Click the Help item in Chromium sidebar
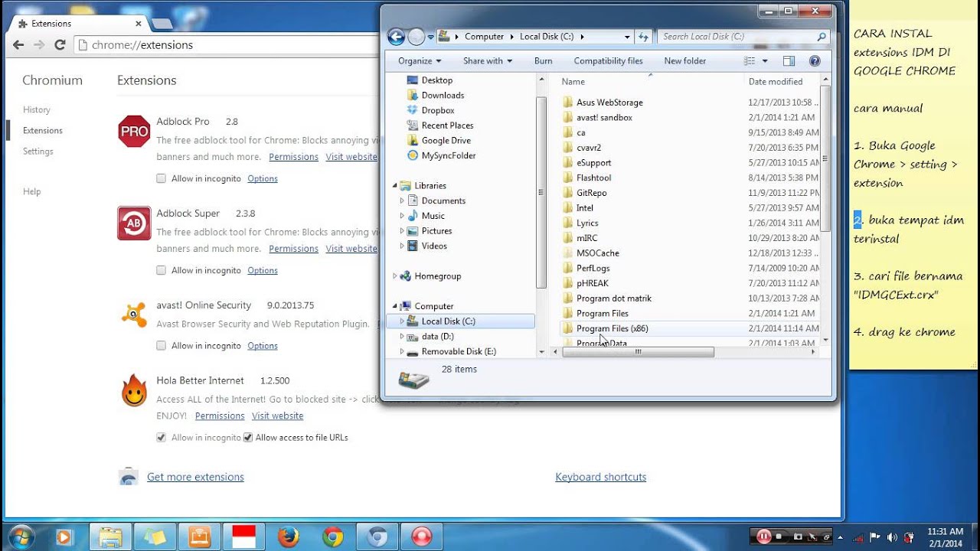 point(31,192)
